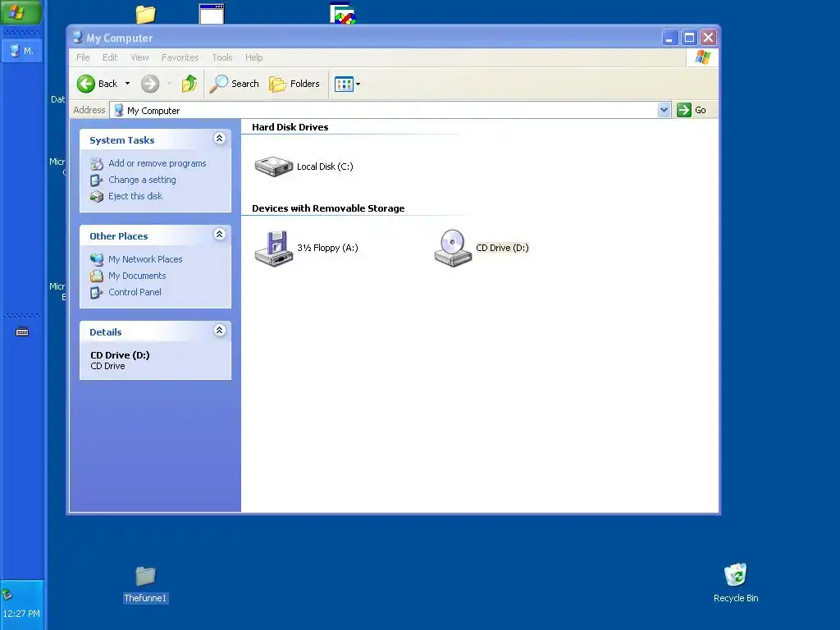This screenshot has width=840, height=630.
Task: Open the Favorites menu
Action: tap(180, 57)
